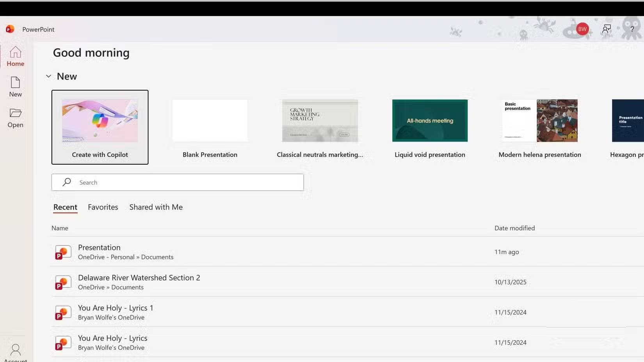The image size is (644, 362).
Task: Open the feedback person icon
Action: pos(607,29)
